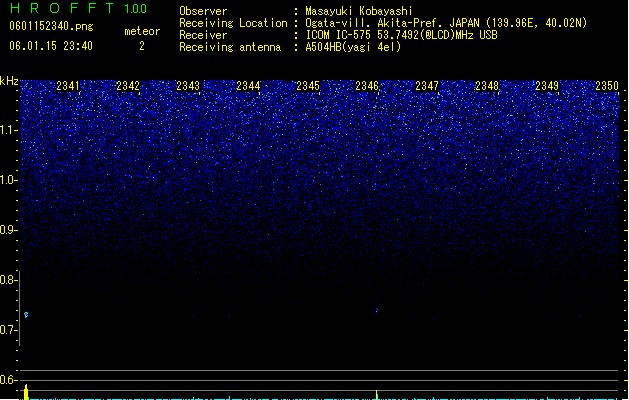Click the 2342 time marker label

[128, 86]
